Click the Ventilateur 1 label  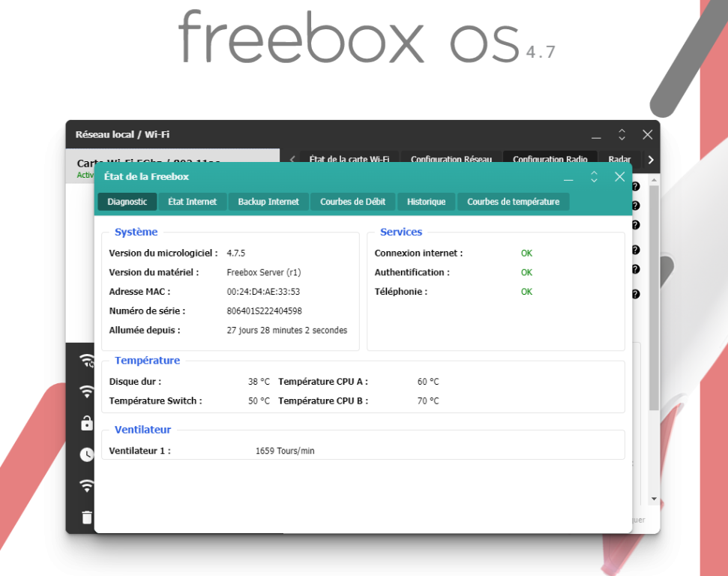[x=139, y=451]
